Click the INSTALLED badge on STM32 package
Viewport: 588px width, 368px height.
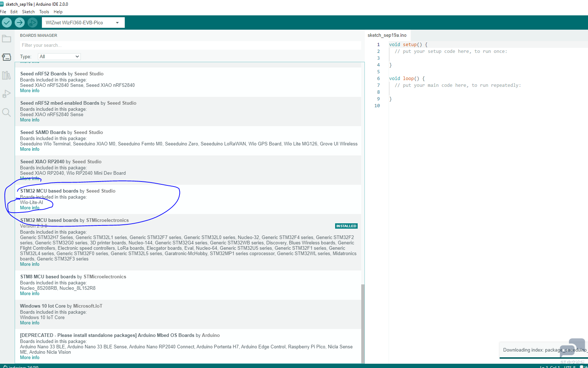pos(346,226)
